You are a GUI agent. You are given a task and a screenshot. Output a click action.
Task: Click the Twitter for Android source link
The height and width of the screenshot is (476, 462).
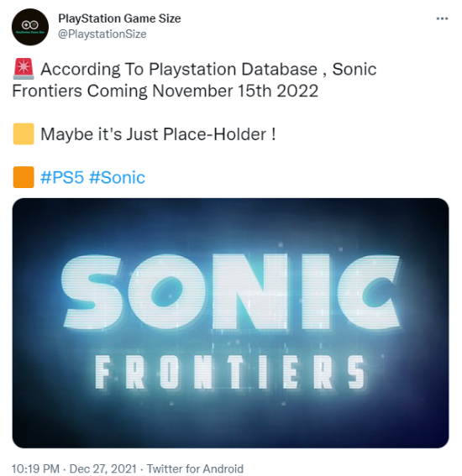[195, 468]
